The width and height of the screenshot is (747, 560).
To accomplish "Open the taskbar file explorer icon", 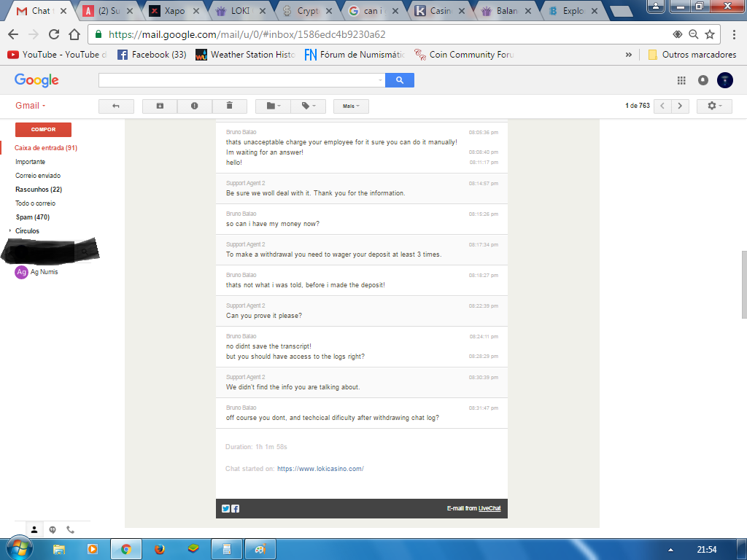I will [x=59, y=549].
